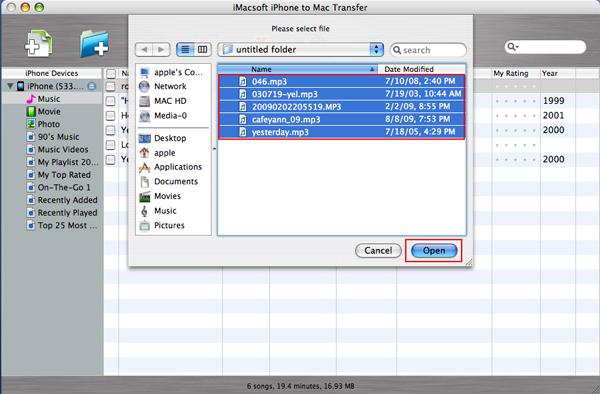This screenshot has width=600, height=394.
Task: Open the untitled folder path dropdown
Action: click(300, 49)
